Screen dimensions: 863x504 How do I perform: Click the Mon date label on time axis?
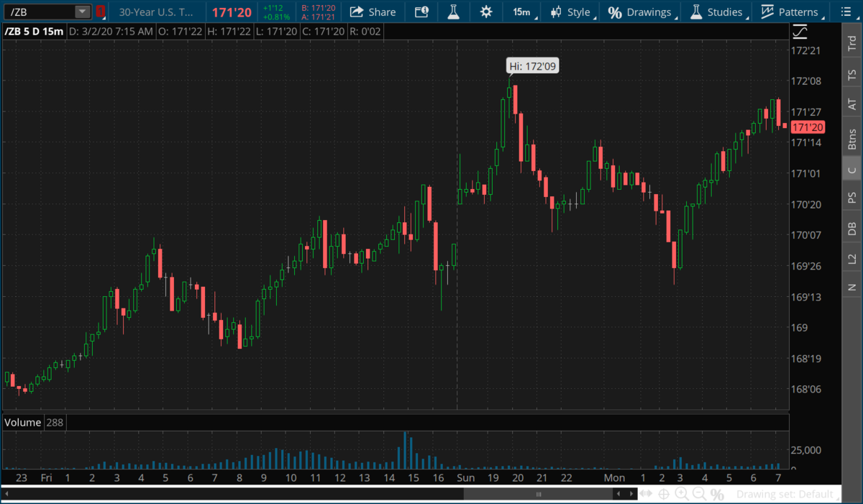click(614, 477)
